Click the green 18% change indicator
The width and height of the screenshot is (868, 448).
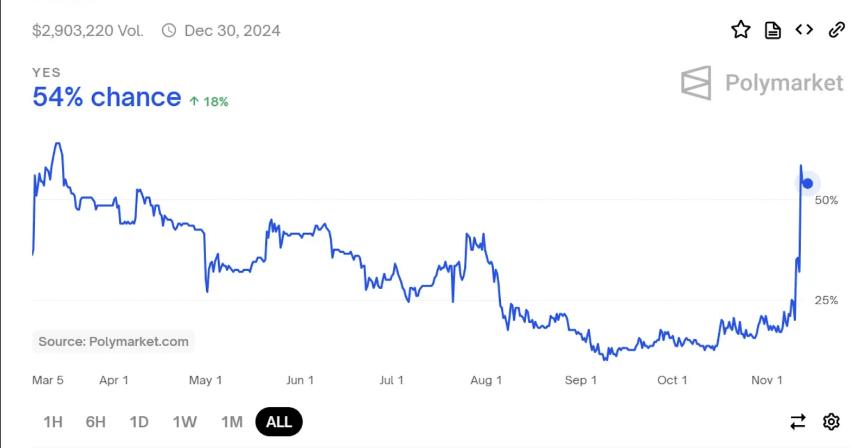pos(209,101)
